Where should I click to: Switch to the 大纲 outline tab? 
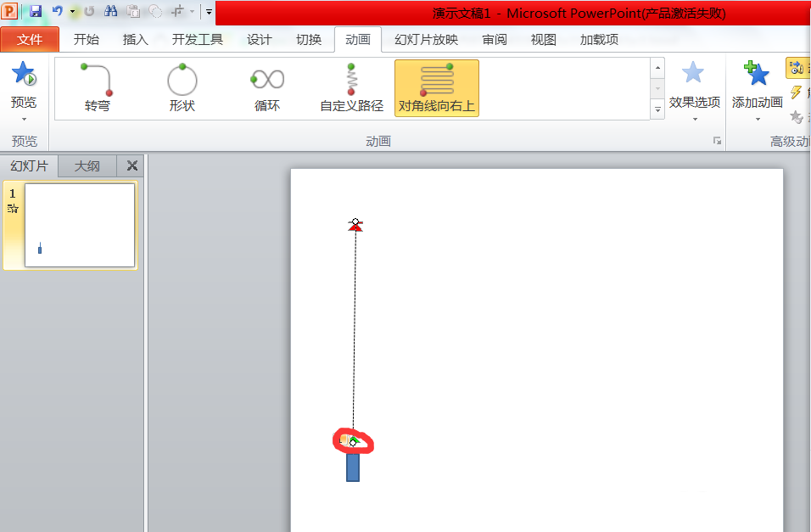coord(87,165)
